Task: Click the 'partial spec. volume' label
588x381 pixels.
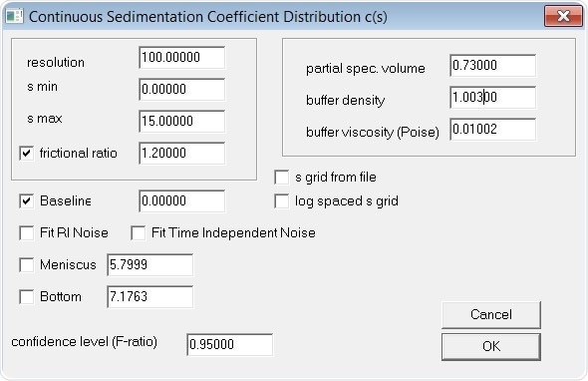Action: pyautogui.click(x=366, y=69)
